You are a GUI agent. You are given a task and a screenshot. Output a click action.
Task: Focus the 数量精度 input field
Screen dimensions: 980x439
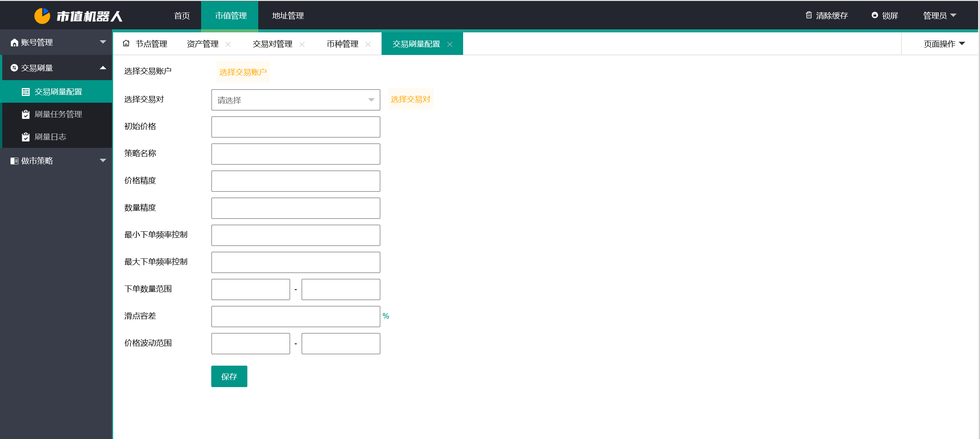tap(295, 208)
